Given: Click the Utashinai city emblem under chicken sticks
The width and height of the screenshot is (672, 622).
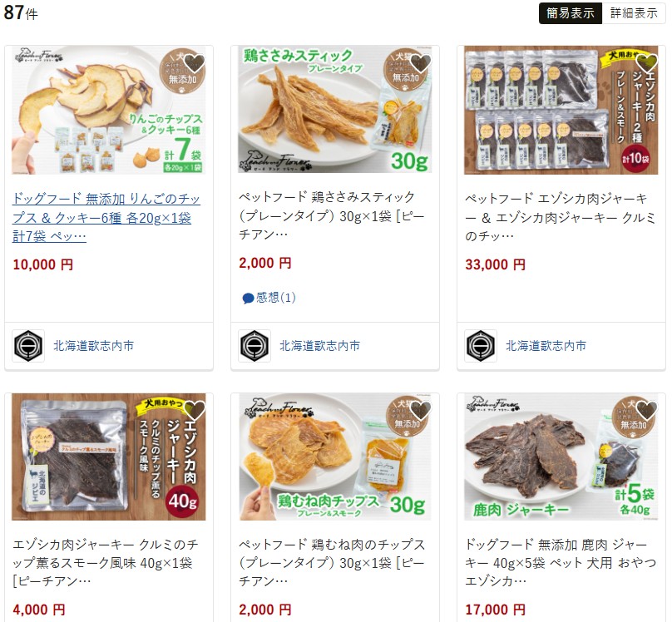Looking at the screenshot, I should (254, 346).
